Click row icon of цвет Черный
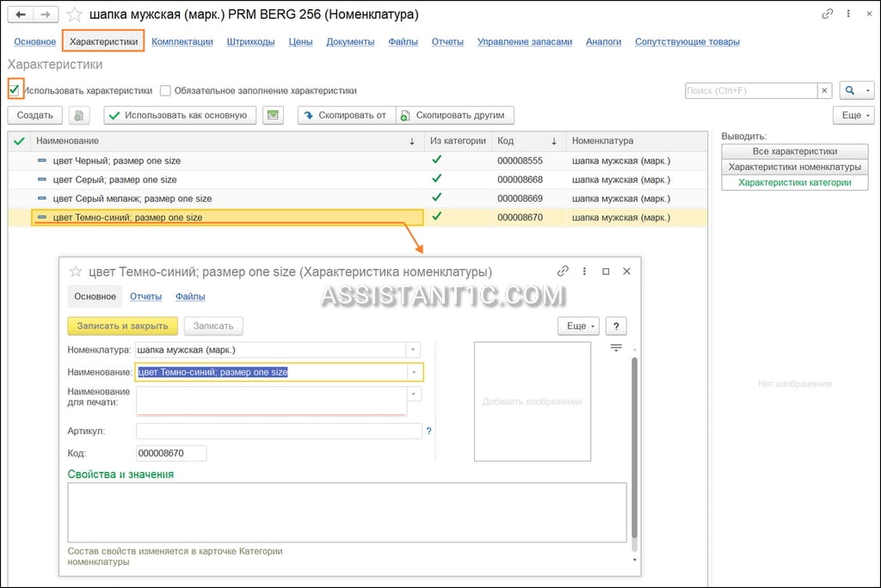Viewport: 881px width, 588px height. tap(41, 161)
